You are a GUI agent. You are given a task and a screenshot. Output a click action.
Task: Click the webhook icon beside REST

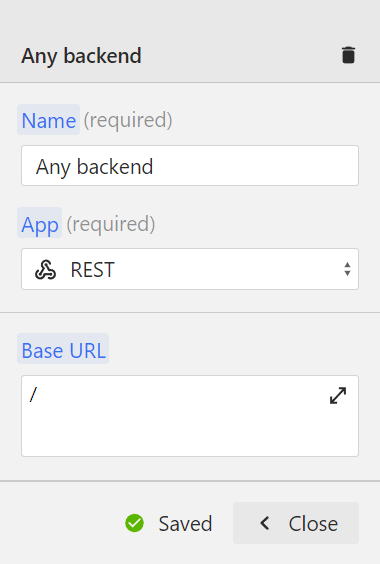point(45,269)
